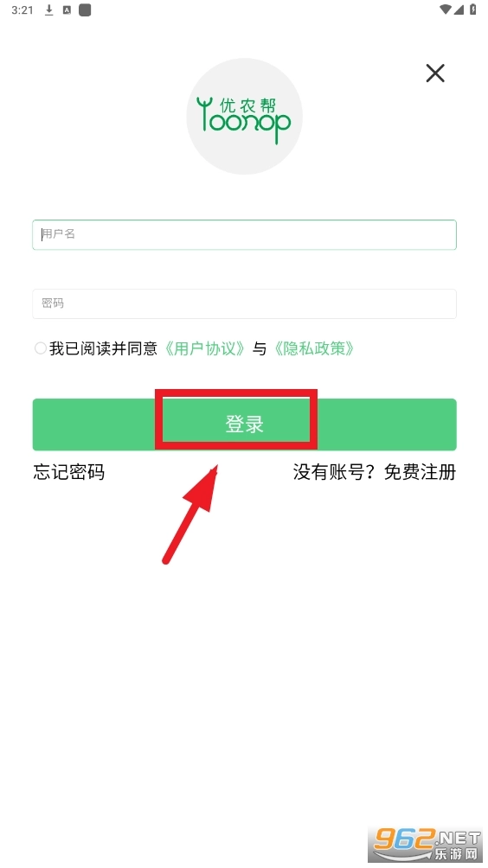Image resolution: width=488 pixels, height=868 pixels.
Task: Open the 《隐私政策》 privacy policy link
Action: pyautogui.click(x=313, y=348)
